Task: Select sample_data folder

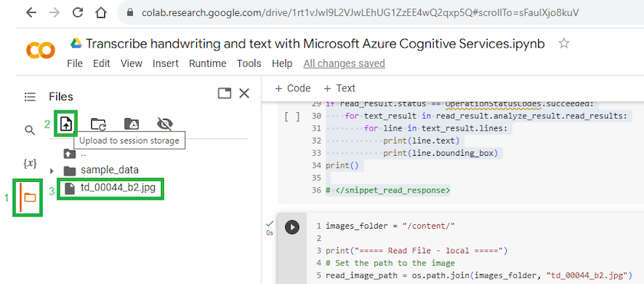Action: coord(110,170)
